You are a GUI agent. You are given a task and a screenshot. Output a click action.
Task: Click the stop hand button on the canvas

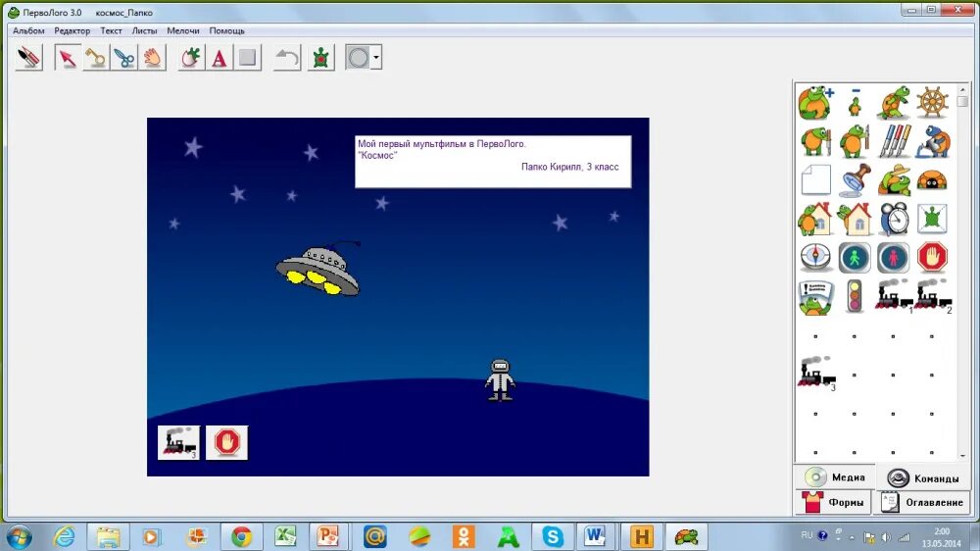(x=227, y=443)
